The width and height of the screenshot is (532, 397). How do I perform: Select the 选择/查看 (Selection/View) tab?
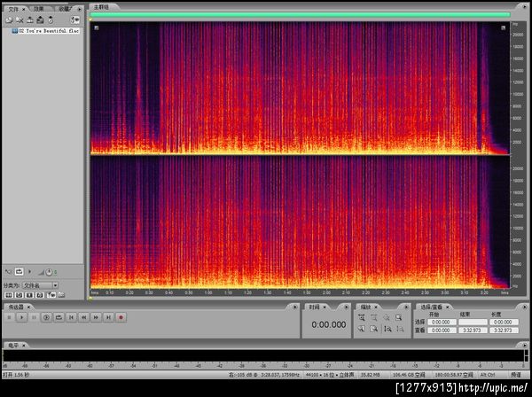tap(432, 307)
